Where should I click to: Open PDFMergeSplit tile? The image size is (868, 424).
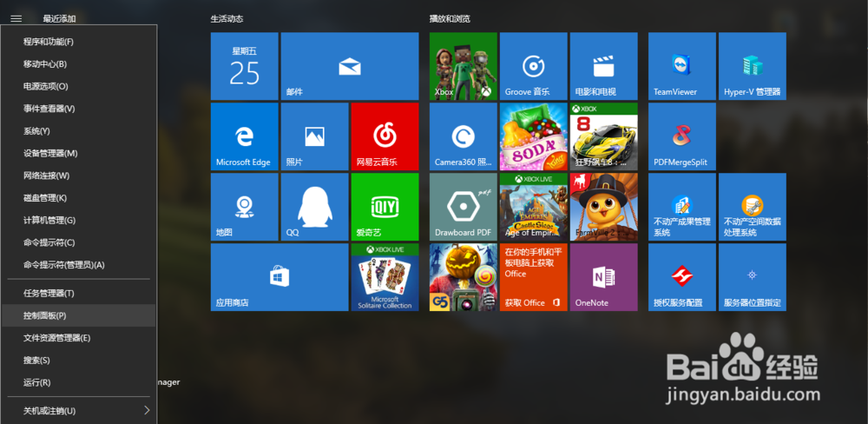pos(682,136)
